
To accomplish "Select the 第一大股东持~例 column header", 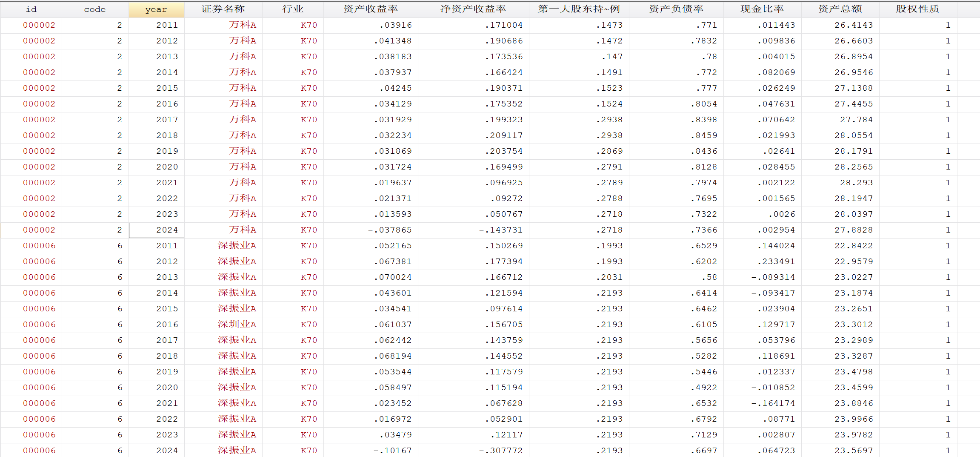I will (579, 9).
